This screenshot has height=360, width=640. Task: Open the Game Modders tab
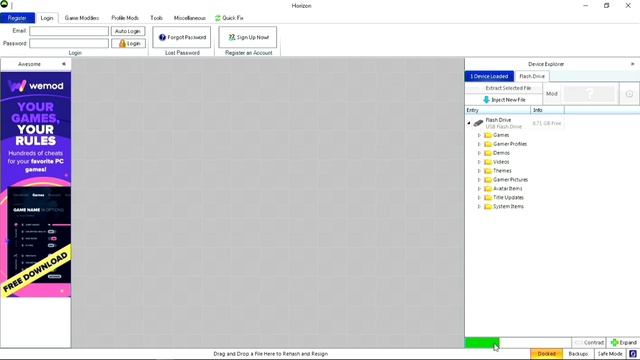coord(82,18)
